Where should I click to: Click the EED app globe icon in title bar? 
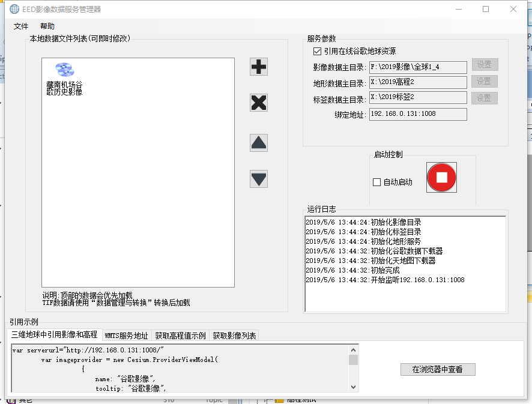tap(14, 9)
